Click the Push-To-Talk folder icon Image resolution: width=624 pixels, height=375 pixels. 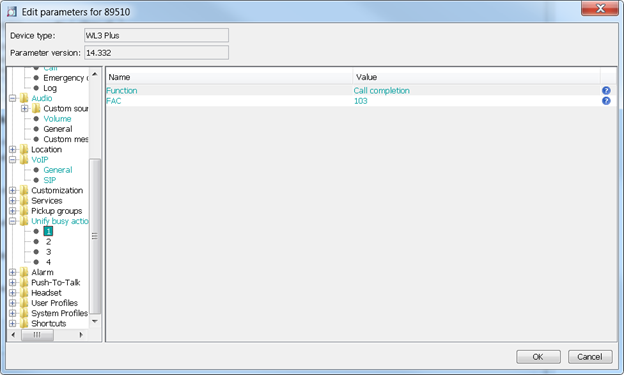[24, 283]
